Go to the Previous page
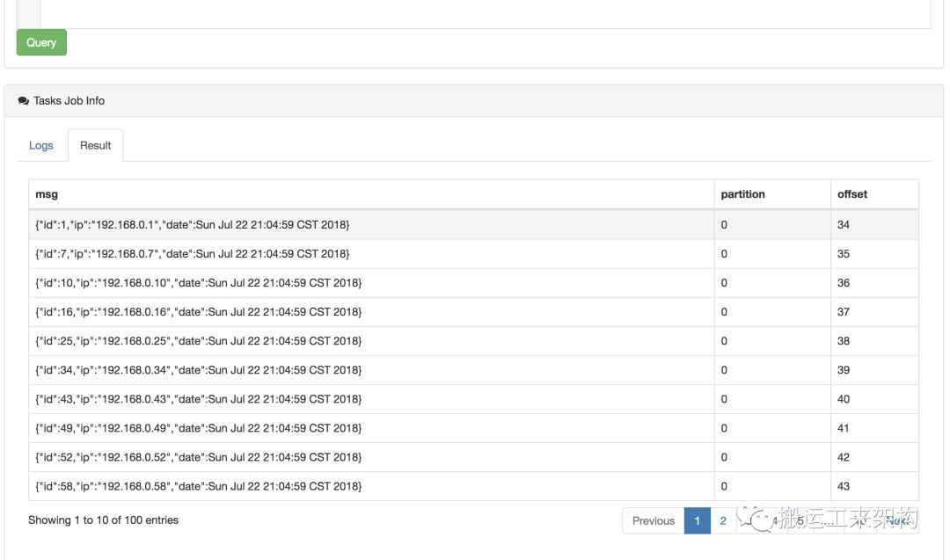 (x=653, y=520)
